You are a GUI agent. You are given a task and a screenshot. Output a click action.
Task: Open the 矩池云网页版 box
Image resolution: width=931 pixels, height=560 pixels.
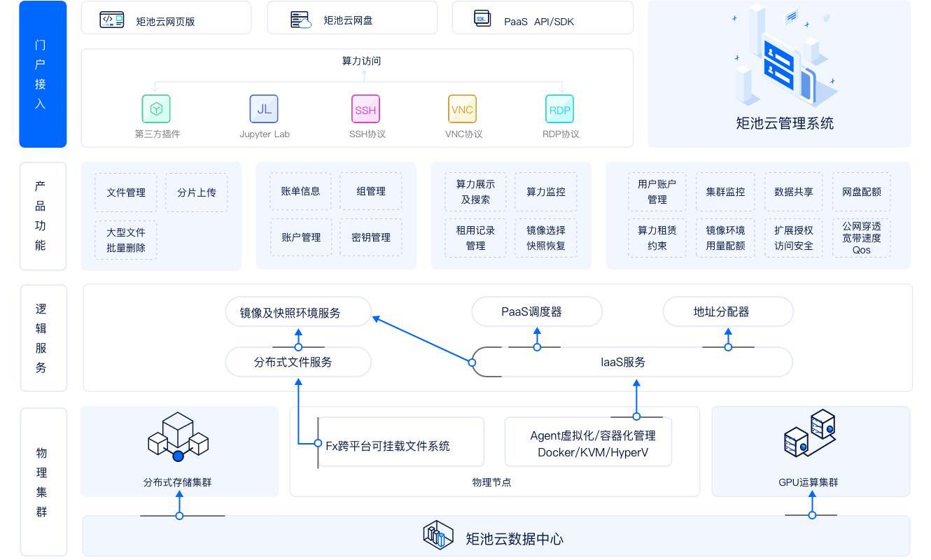(x=166, y=18)
